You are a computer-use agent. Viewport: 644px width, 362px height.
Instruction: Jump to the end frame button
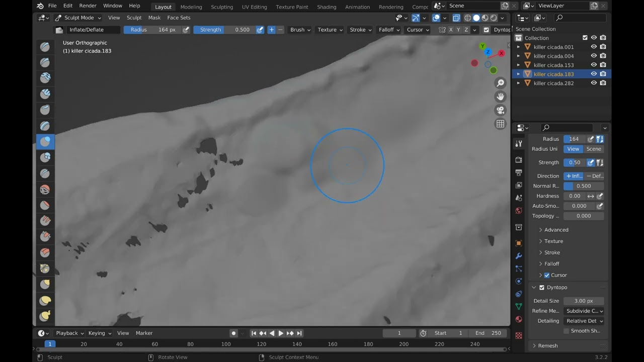click(x=299, y=333)
